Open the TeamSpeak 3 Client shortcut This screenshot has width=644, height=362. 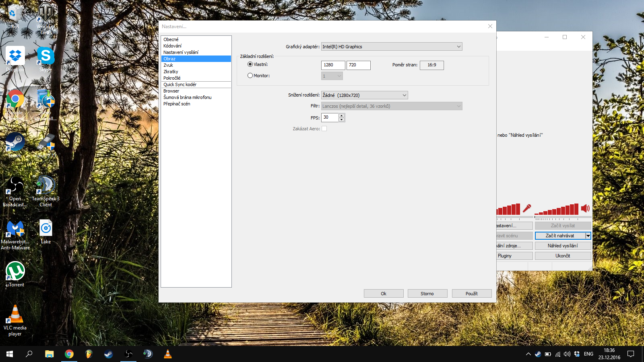(45, 186)
